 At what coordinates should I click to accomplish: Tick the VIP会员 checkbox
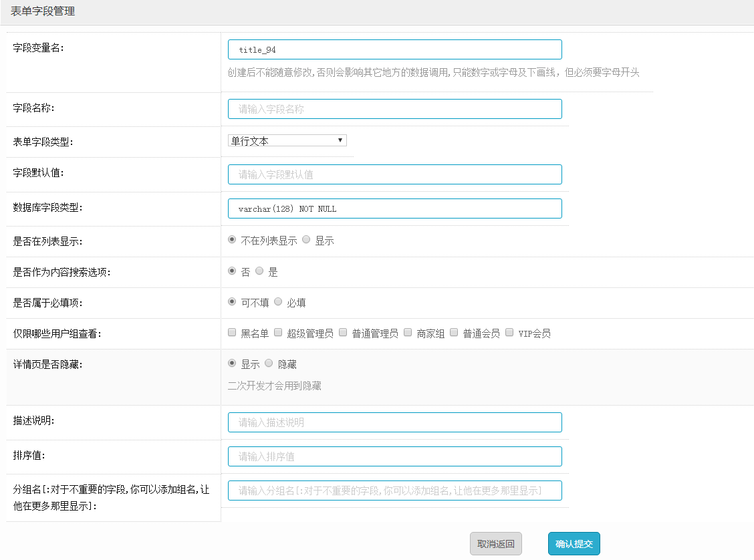point(509,333)
